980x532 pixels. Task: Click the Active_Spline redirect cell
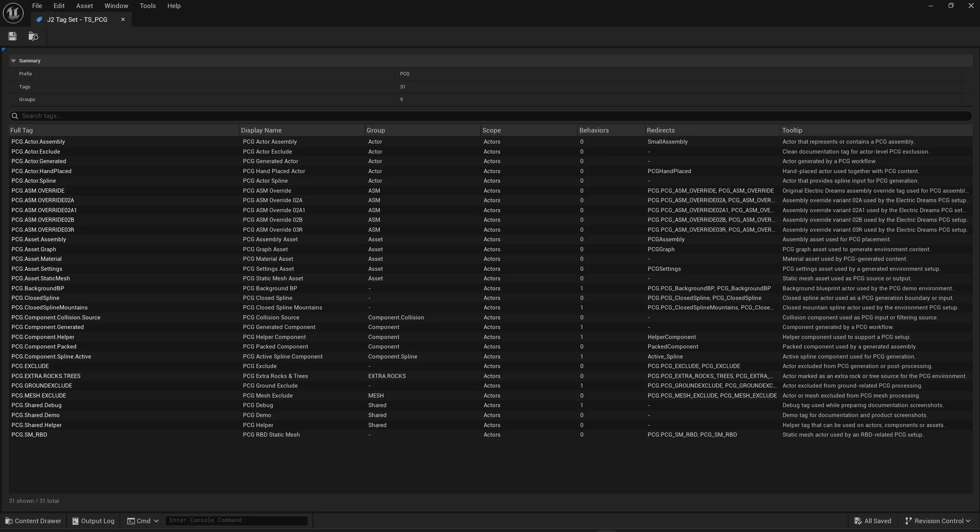point(665,357)
